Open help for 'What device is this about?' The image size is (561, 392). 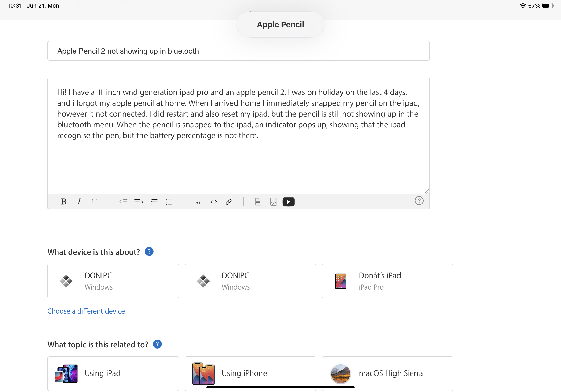149,252
